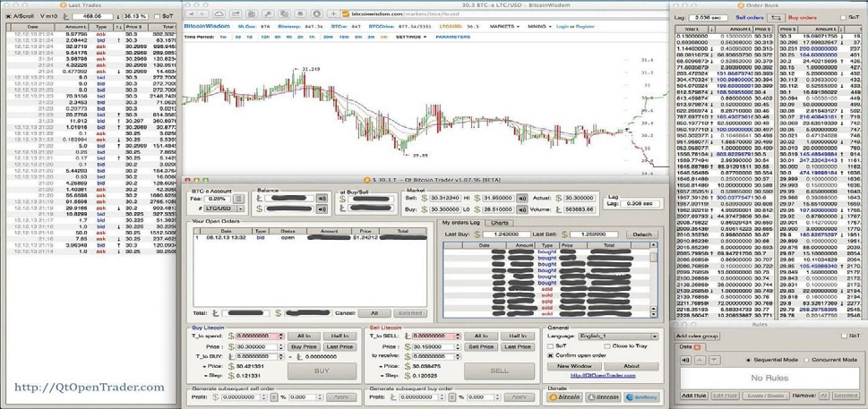This screenshot has height=409, width=868.
Task: Toggle the speaker icon beside dollar balance
Action: [x=322, y=209]
